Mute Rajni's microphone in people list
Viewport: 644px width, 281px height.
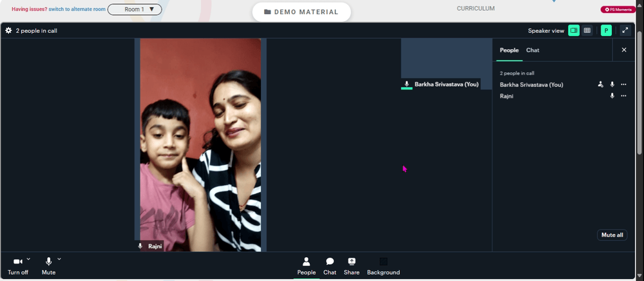[x=612, y=96]
